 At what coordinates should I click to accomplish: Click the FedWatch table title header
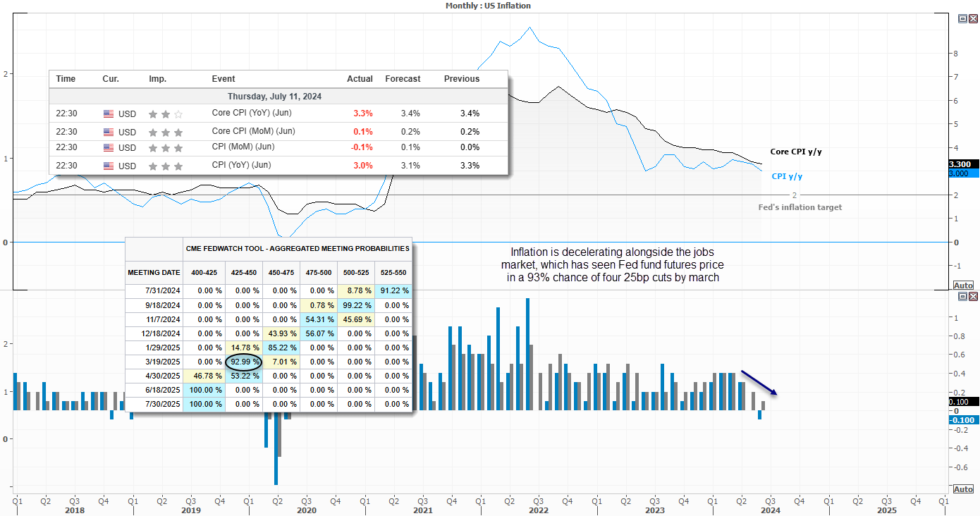(x=297, y=248)
